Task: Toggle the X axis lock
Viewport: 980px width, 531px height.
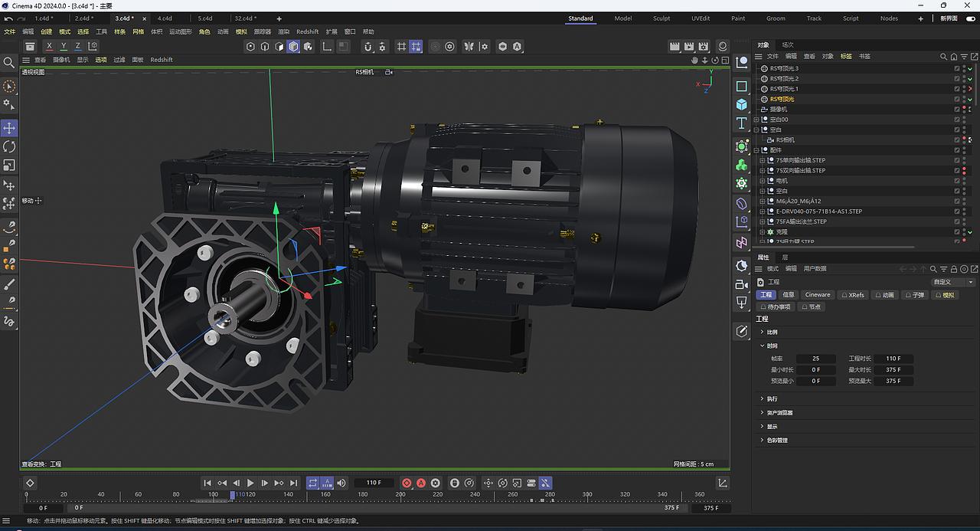Action: coord(50,47)
